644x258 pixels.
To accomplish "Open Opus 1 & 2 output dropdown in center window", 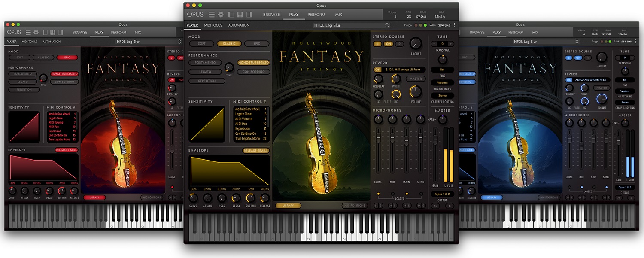I will [x=442, y=194].
